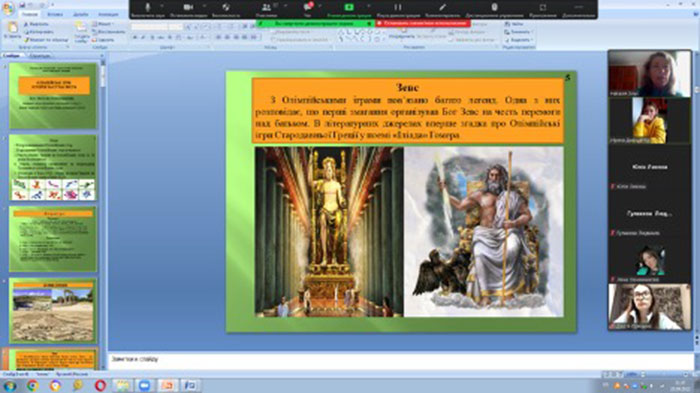Switch to the Анимация ribbon tab
The width and height of the screenshot is (700, 393).
point(108,14)
